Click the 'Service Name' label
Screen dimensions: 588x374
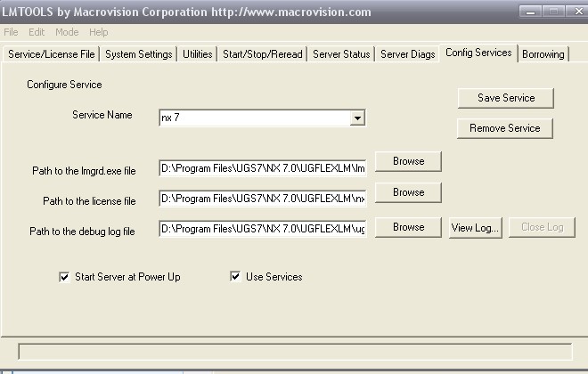pyautogui.click(x=102, y=115)
